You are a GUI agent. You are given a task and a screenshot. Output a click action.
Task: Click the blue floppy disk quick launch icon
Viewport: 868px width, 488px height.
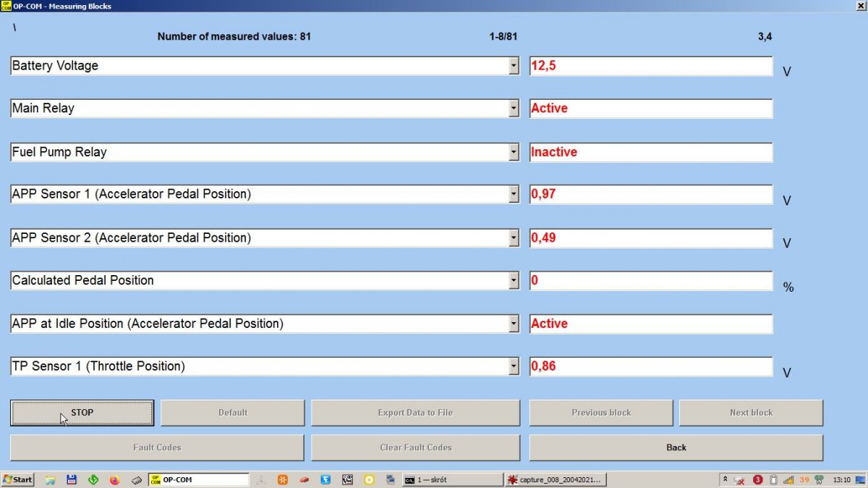click(x=72, y=479)
